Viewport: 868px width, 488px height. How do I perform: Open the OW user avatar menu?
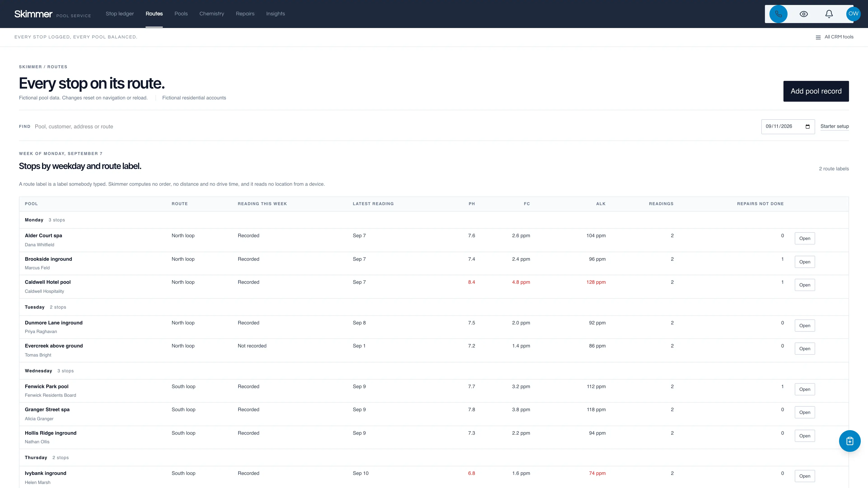pos(853,14)
